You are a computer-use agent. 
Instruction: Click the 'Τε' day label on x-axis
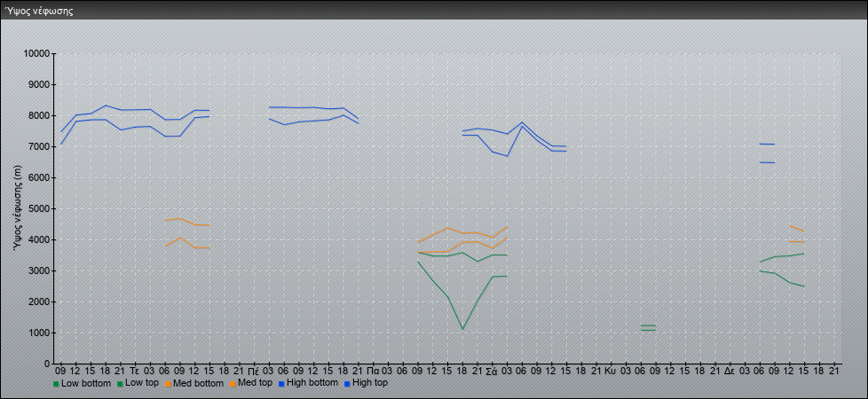point(135,371)
